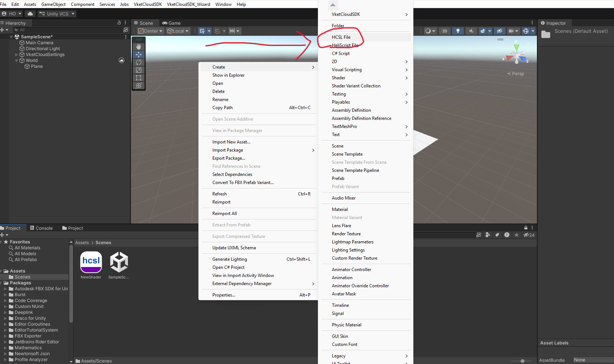The width and height of the screenshot is (614, 364).
Task: Select C# Script in the Create submenu
Action: 341,53
